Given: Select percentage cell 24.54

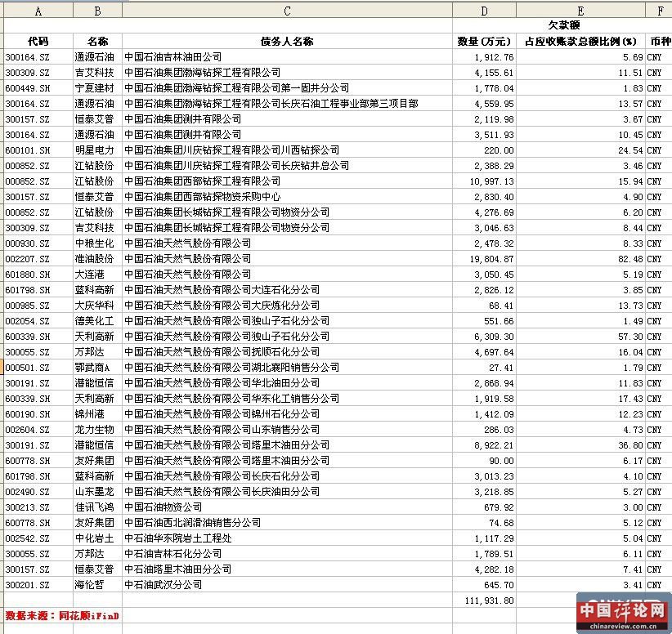Looking at the screenshot, I should coord(580,150).
